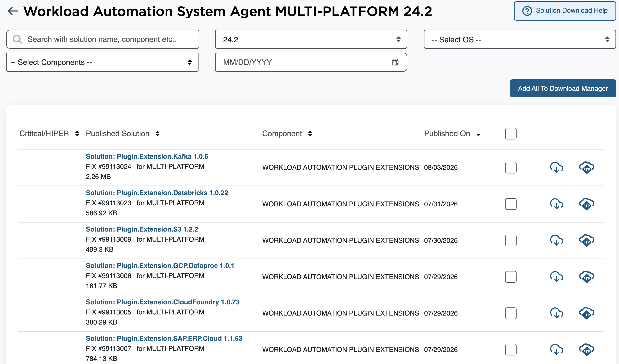The height and width of the screenshot is (364, 619).
Task: Download Plugin.Extension.CloudFoundry 1.0.73 via cloud icon
Action: click(556, 313)
